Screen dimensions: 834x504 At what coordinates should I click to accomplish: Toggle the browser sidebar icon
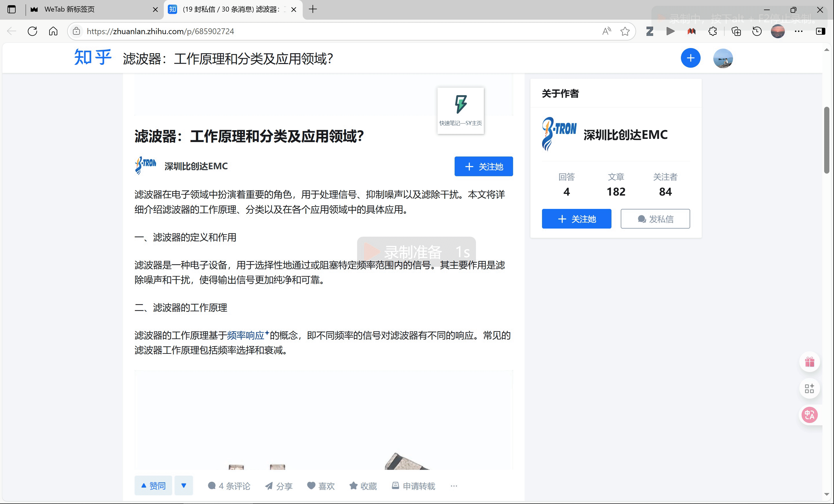pos(820,31)
